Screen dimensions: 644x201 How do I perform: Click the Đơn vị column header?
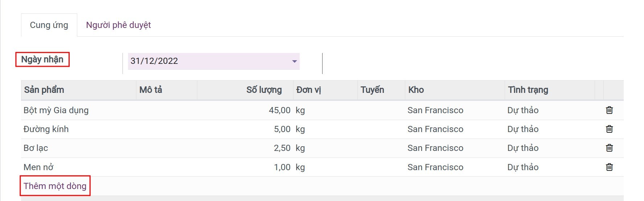[308, 90]
